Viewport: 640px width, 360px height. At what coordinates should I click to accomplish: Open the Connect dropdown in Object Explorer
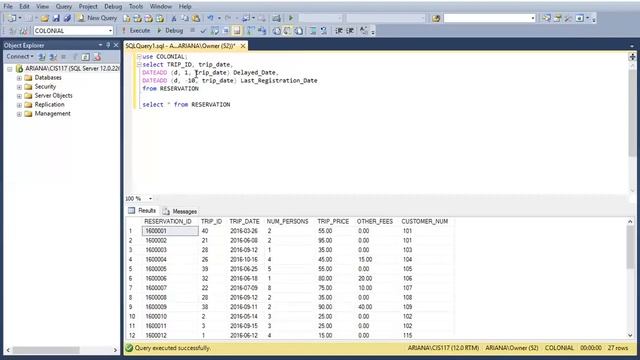click(20, 56)
